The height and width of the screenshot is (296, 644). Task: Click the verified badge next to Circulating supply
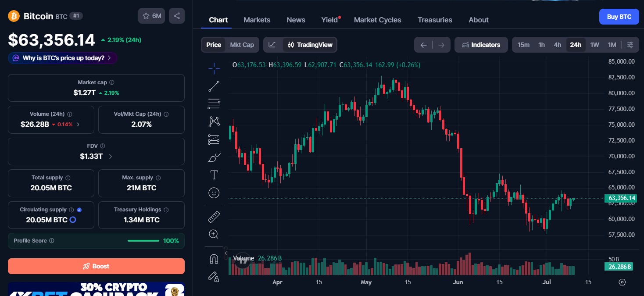point(79,210)
